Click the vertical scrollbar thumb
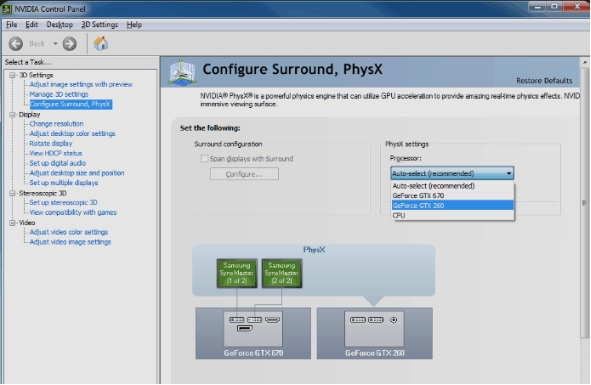The image size is (591, 385). pyautogui.click(x=585, y=203)
